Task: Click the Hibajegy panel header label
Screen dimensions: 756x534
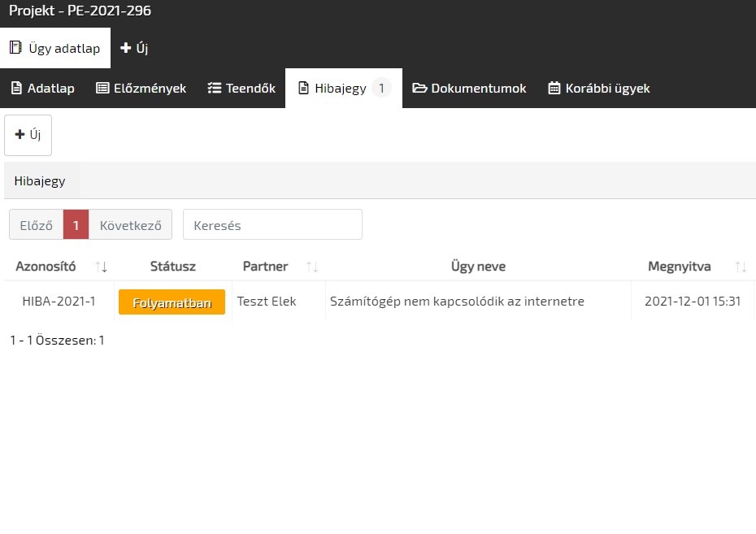Action: click(x=40, y=181)
